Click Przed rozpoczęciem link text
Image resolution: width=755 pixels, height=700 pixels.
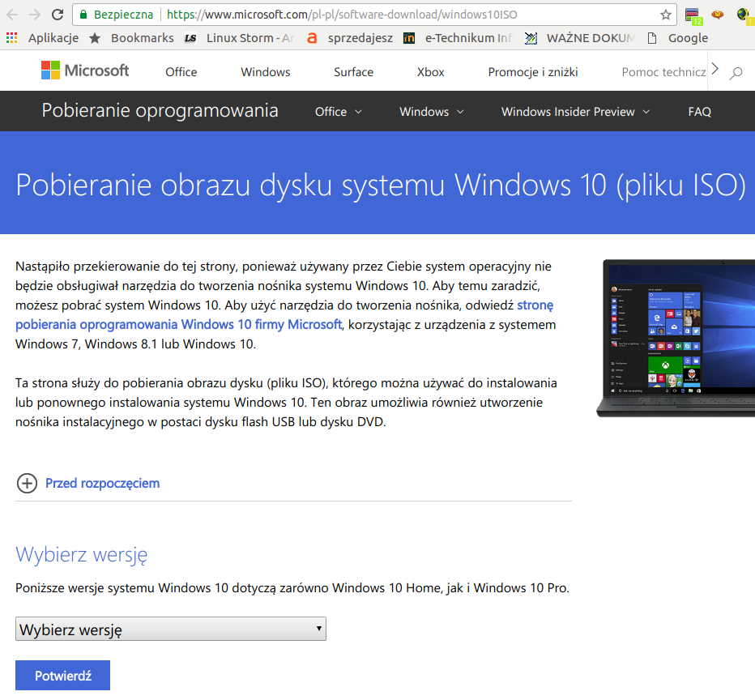click(x=102, y=484)
